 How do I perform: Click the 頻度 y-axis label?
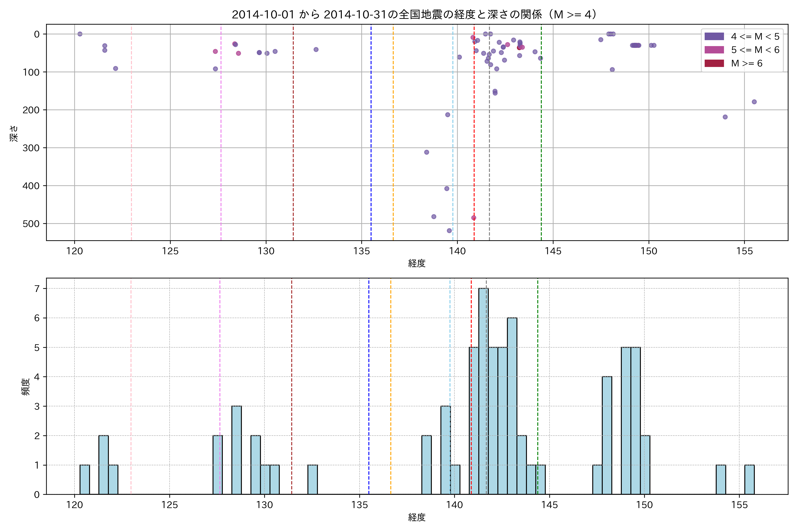click(26, 386)
